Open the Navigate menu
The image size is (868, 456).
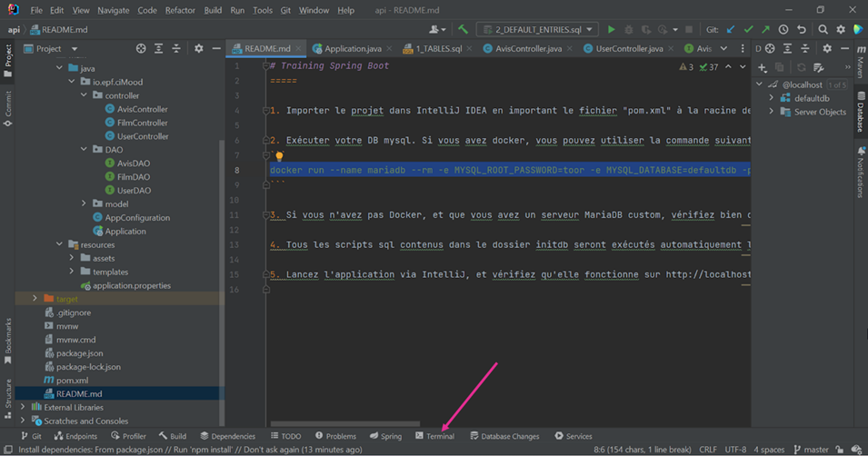[113, 10]
